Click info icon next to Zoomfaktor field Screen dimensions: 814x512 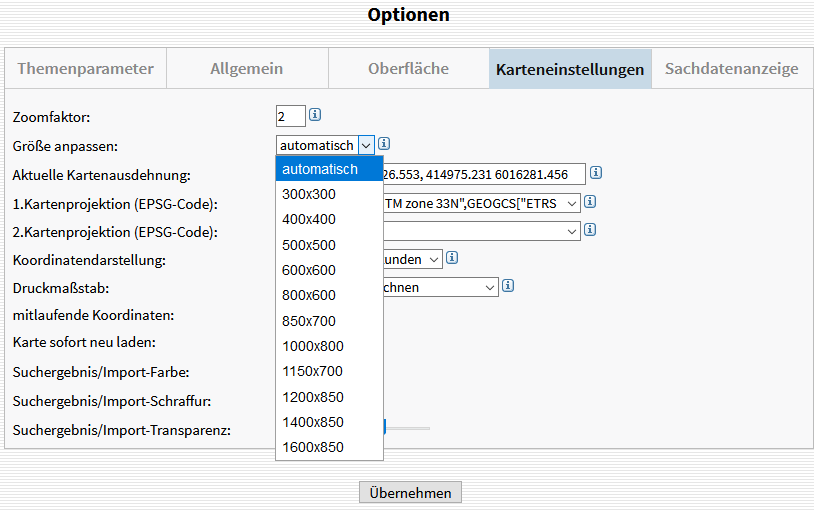pyautogui.click(x=315, y=115)
